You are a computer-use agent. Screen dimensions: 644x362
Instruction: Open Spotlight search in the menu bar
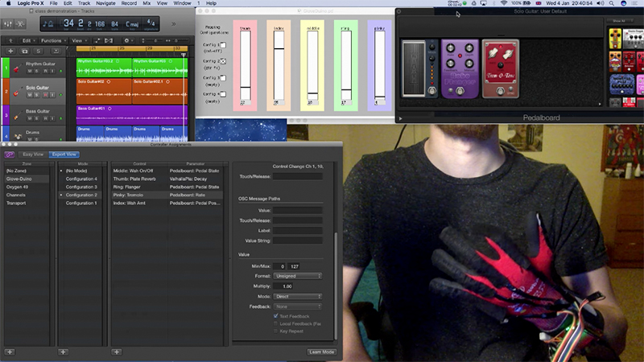click(x=612, y=3)
